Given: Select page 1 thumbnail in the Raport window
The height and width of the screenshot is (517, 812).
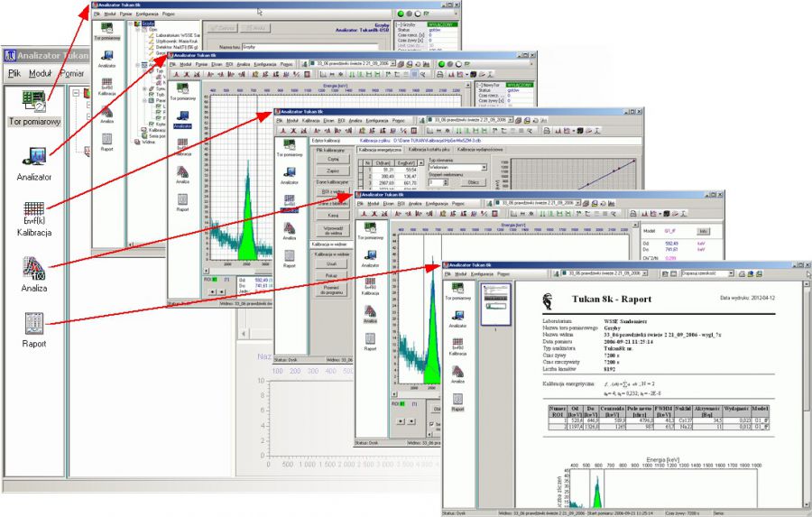Looking at the screenshot, I should (495, 304).
